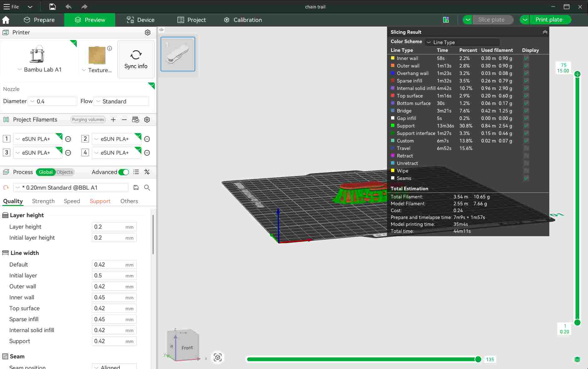
Task: Click the Sync info button
Action: click(x=136, y=59)
